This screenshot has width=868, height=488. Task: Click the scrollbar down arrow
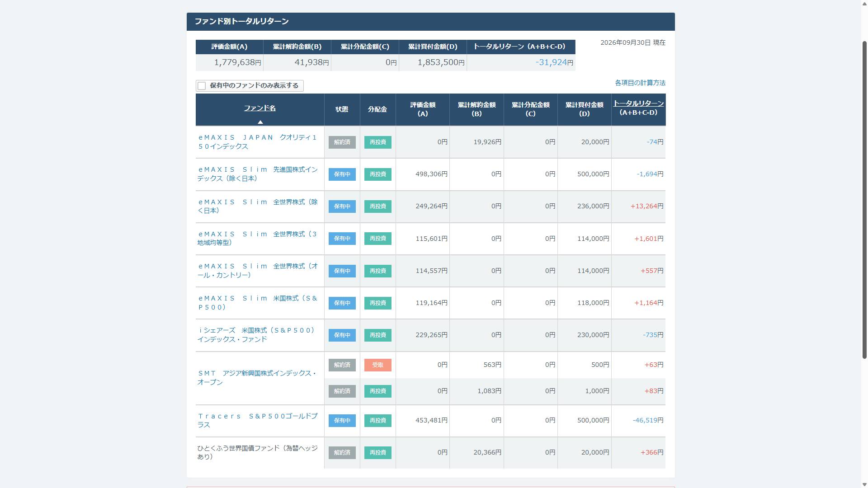(x=864, y=484)
